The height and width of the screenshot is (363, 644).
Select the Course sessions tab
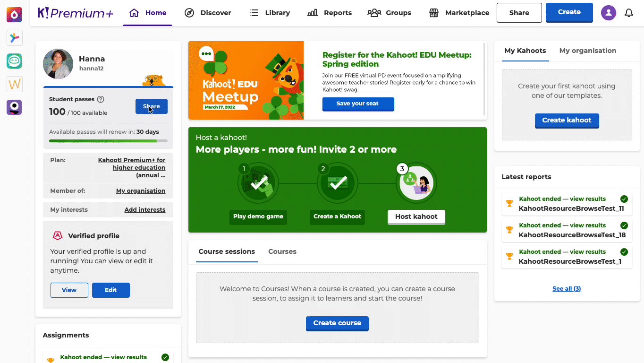click(227, 252)
